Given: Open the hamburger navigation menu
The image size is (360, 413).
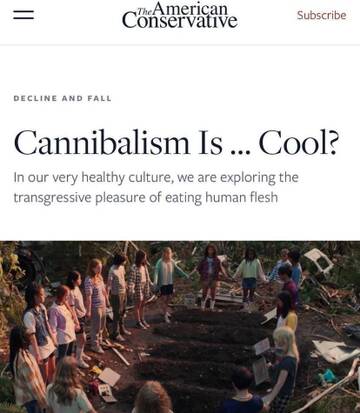Looking at the screenshot, I should pyautogui.click(x=23, y=15).
